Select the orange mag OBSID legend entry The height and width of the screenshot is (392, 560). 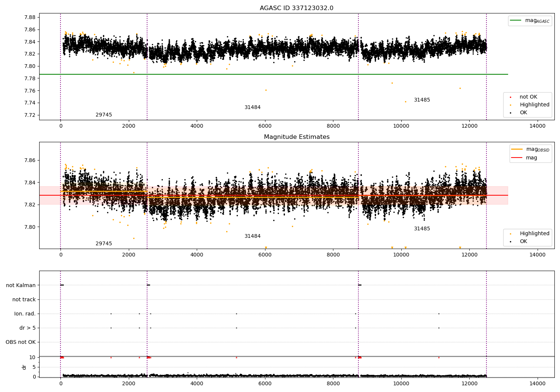coord(531,149)
